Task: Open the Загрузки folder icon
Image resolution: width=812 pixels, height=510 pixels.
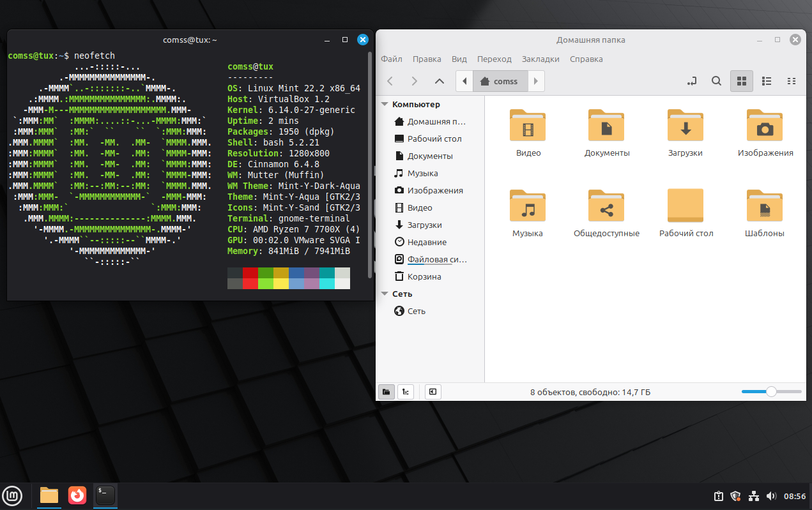Action: [x=685, y=125]
